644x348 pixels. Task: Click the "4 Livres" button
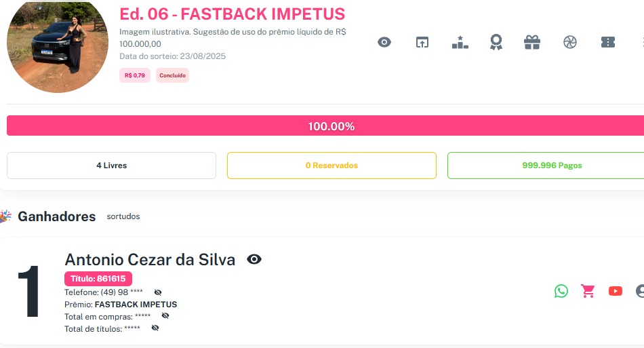111,166
